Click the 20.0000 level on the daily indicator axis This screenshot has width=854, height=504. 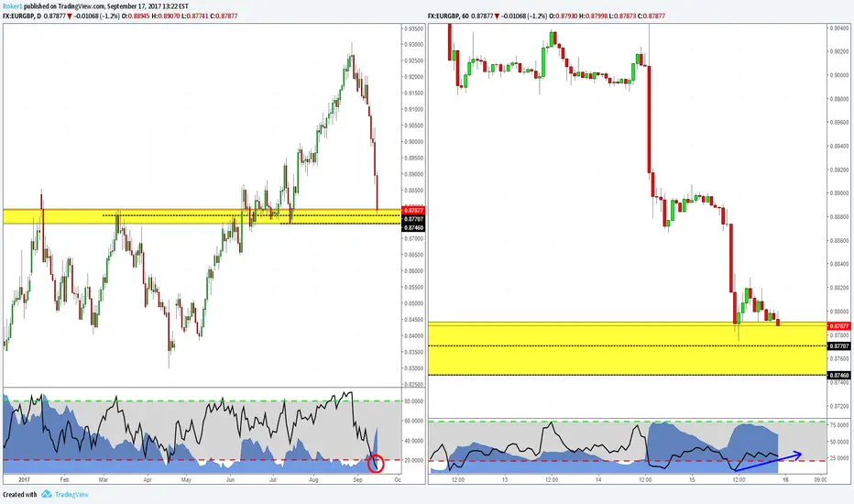pyautogui.click(x=414, y=460)
